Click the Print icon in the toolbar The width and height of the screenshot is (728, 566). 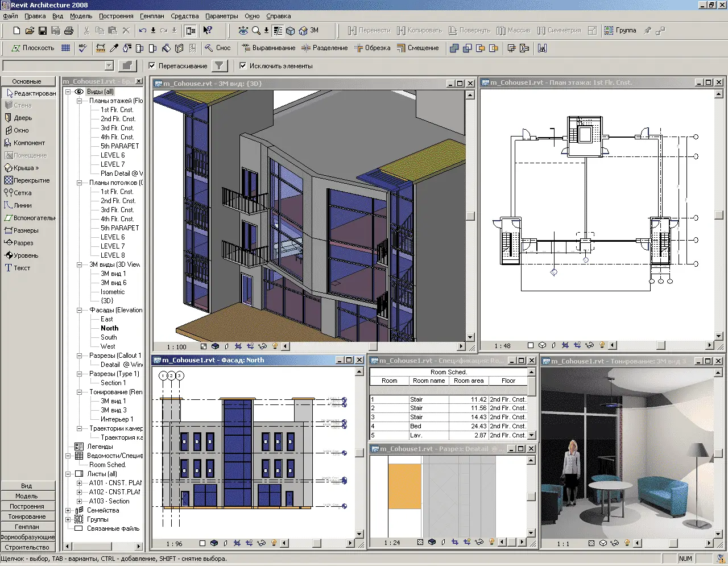(69, 31)
